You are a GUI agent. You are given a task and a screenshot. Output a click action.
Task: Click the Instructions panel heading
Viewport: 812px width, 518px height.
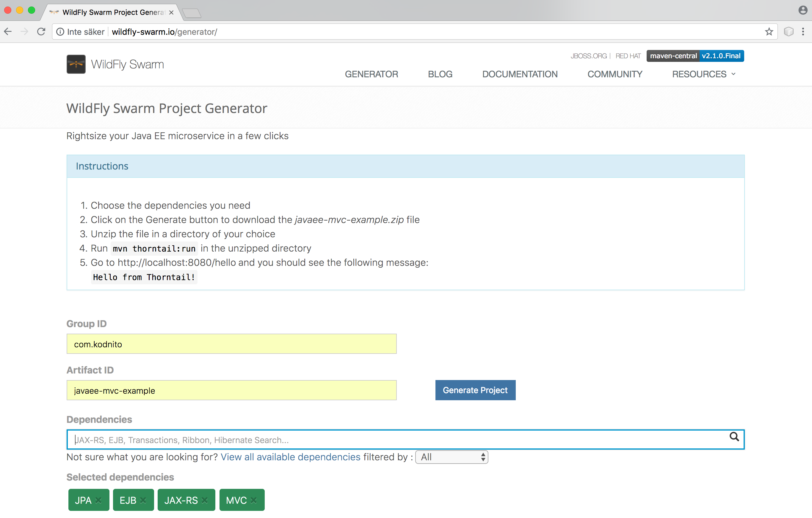coord(102,166)
